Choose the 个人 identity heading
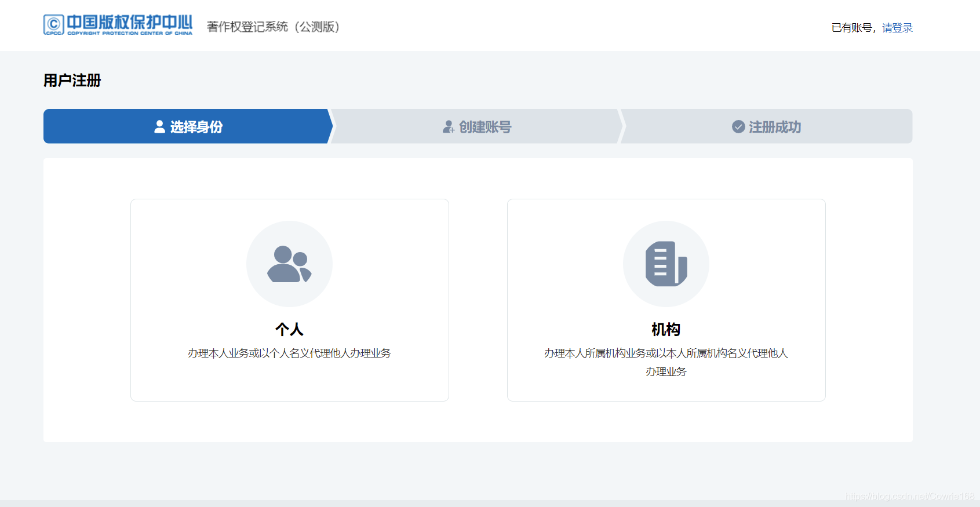This screenshot has height=507, width=980. [289, 330]
